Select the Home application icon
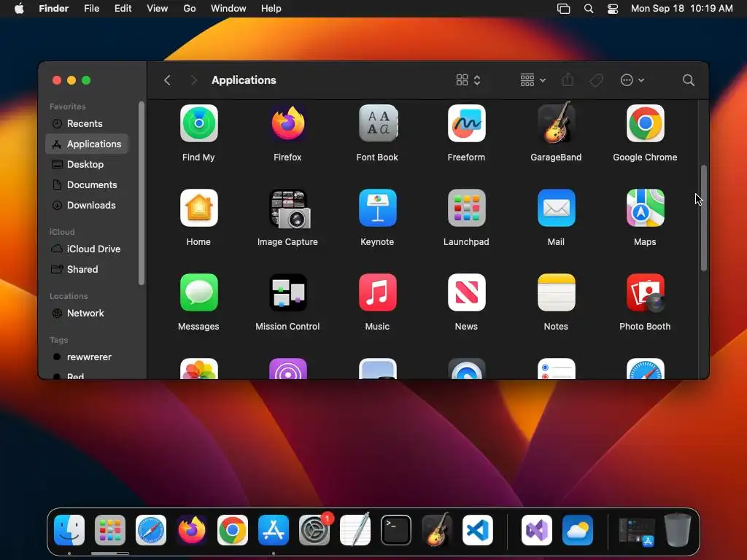 pos(198,208)
